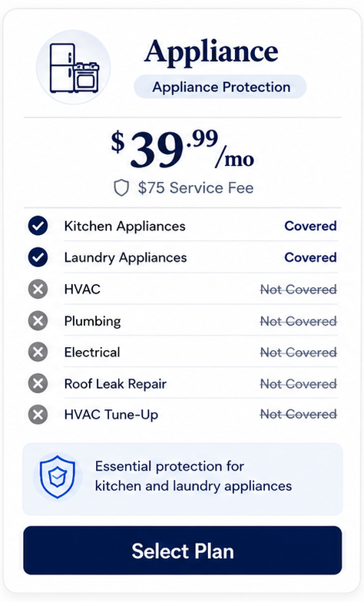Click the blue shield badge icon in banner
The height and width of the screenshot is (602, 364).
(x=58, y=477)
